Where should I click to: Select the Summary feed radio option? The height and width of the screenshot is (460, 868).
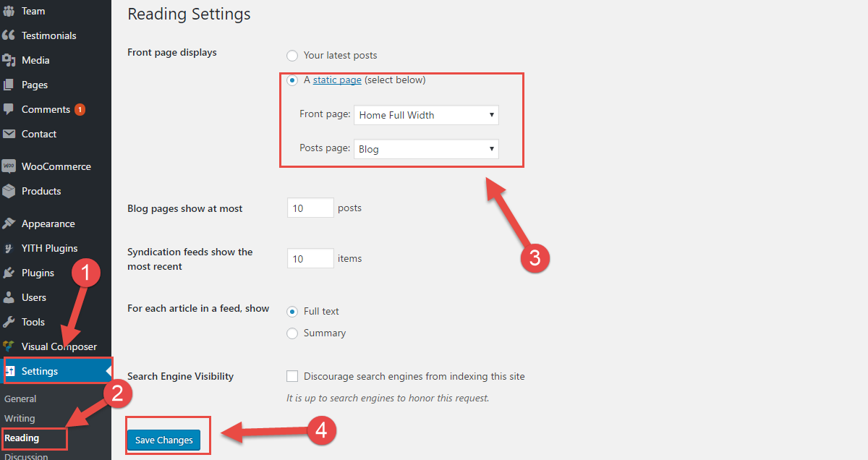(x=292, y=333)
